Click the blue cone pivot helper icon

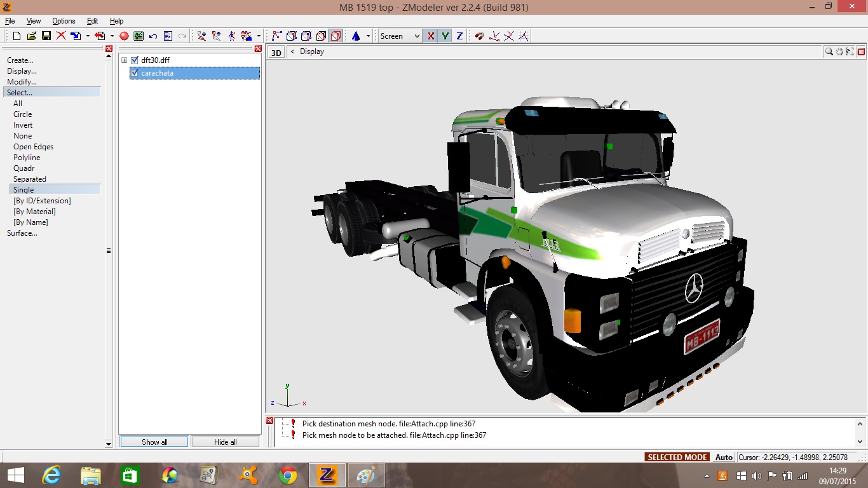point(356,36)
